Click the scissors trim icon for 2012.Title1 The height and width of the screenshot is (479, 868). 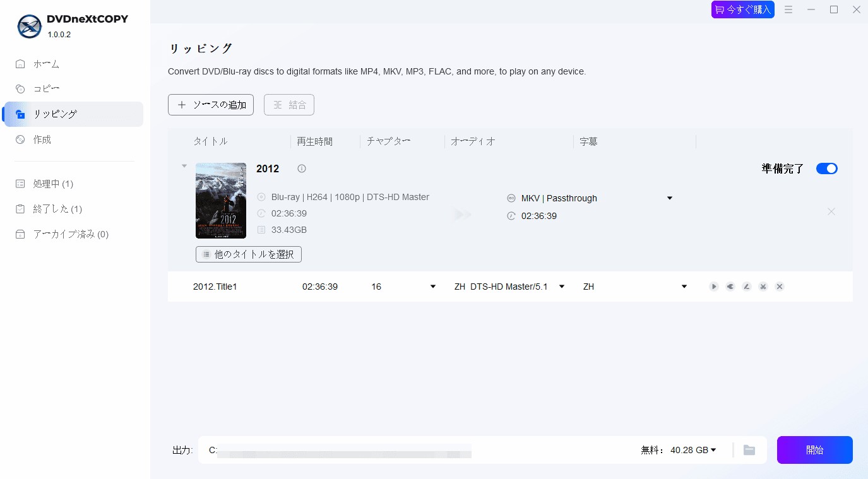763,287
